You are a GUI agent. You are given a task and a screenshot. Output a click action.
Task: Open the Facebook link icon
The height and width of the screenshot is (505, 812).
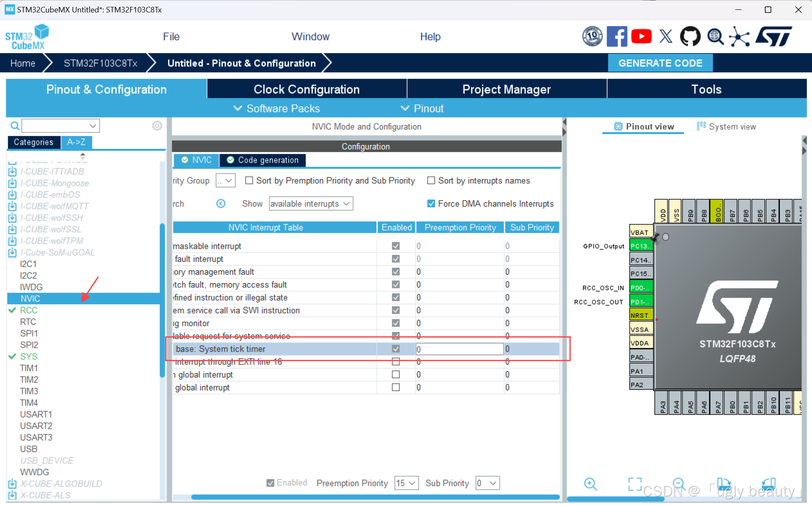617,36
